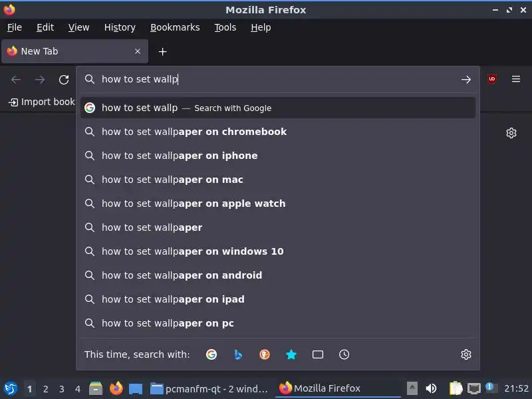Select the New Tab tab
This screenshot has height=399, width=532.
[74, 51]
